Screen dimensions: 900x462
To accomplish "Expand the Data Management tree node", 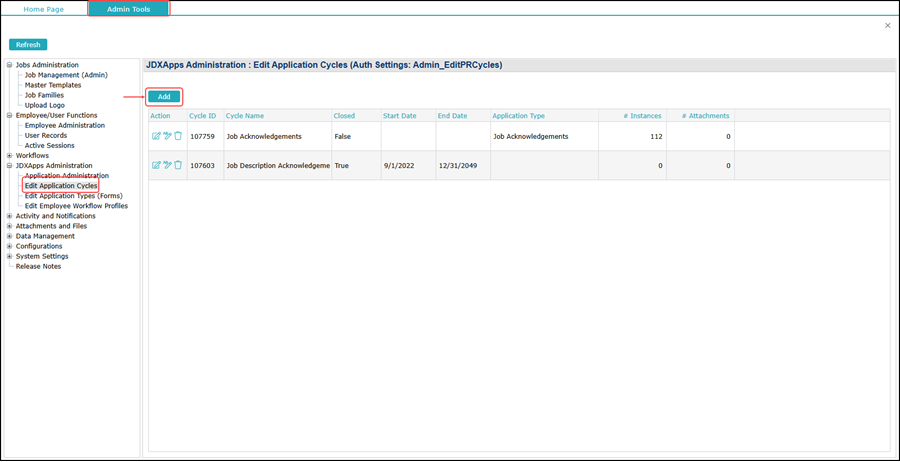I will tap(9, 236).
